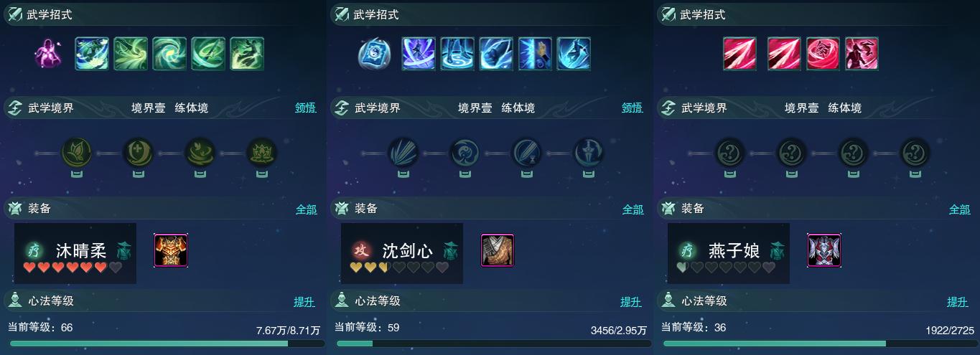Open the brown robe equipment for 沈剑心
Screen dimensions: 980x355
tap(497, 250)
